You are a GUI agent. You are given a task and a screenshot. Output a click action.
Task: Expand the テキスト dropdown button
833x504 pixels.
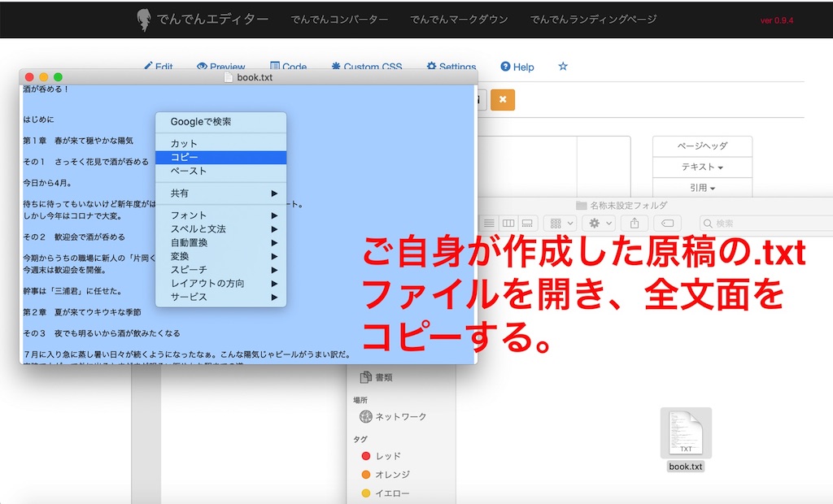pos(702,167)
